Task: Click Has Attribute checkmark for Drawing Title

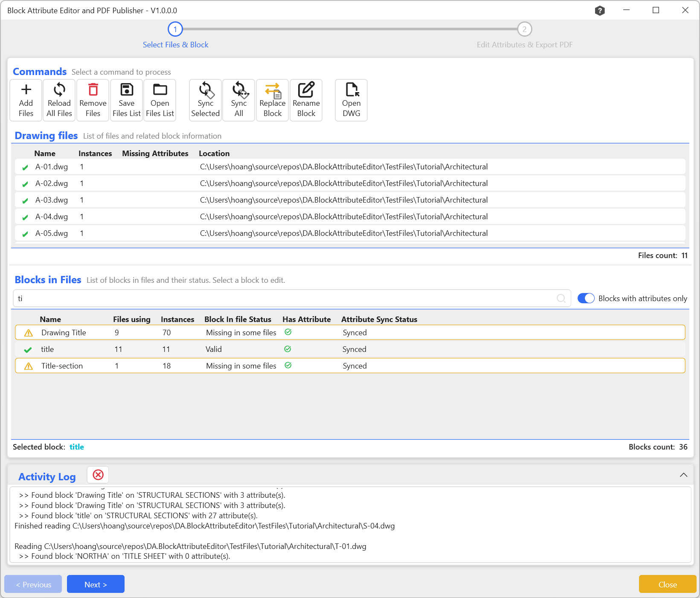Action: [x=288, y=332]
